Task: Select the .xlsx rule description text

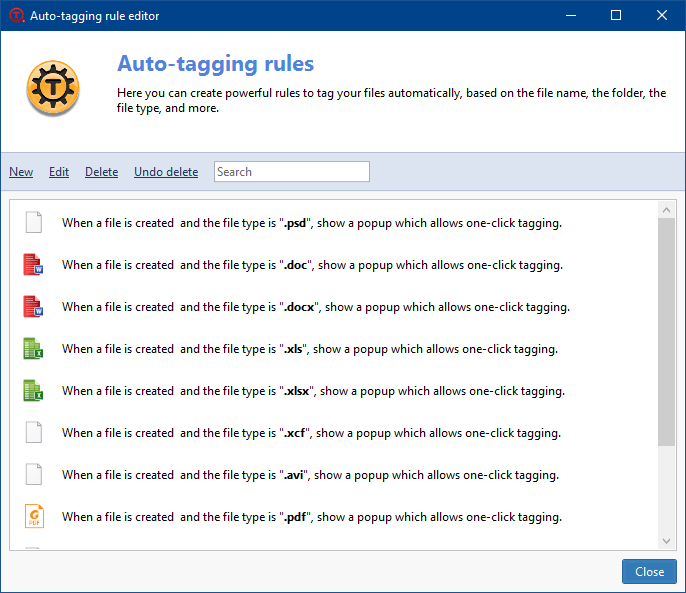Action: coord(313,391)
